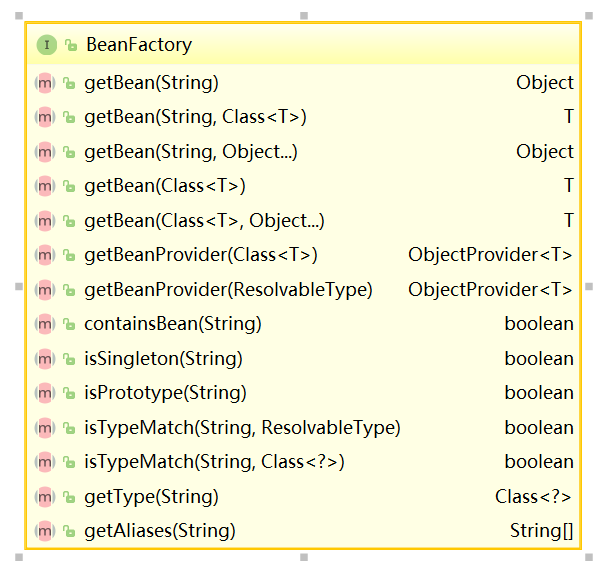Click the method icon for isSingleton(String)
605x568 pixels.
(x=44, y=358)
